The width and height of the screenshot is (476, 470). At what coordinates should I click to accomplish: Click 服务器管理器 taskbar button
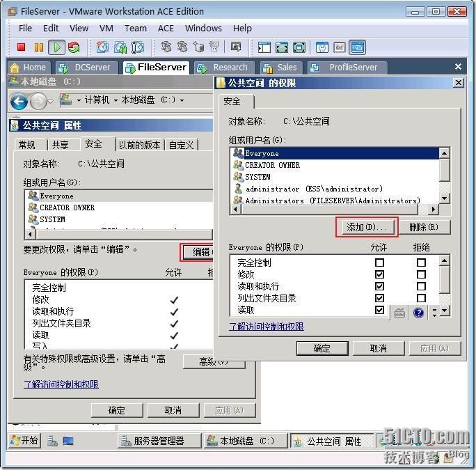point(159,441)
